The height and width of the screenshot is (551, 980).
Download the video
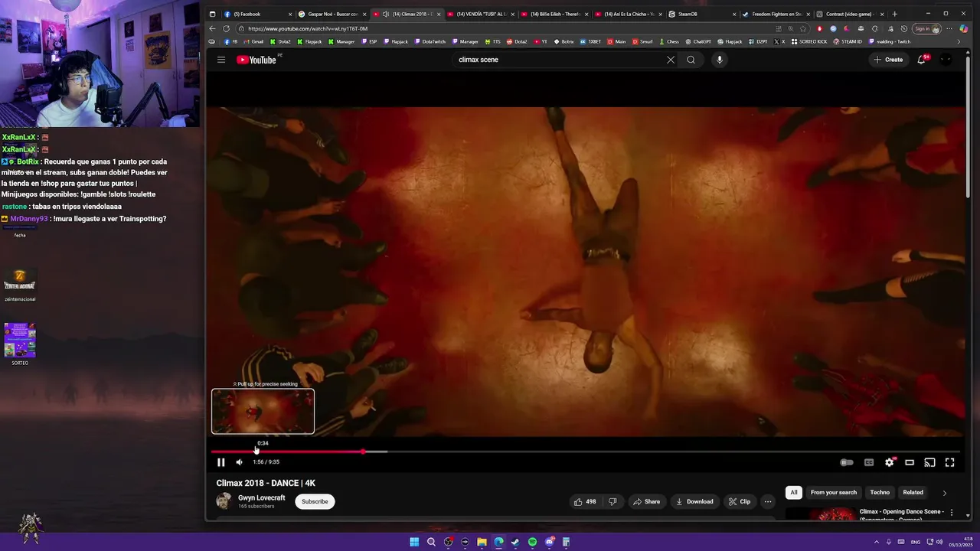pos(694,502)
